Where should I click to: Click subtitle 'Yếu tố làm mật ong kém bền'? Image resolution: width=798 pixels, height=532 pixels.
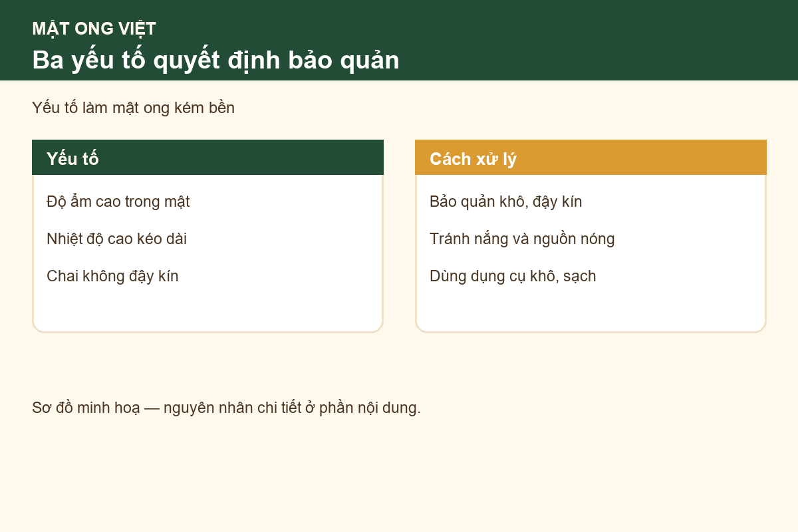point(133,108)
